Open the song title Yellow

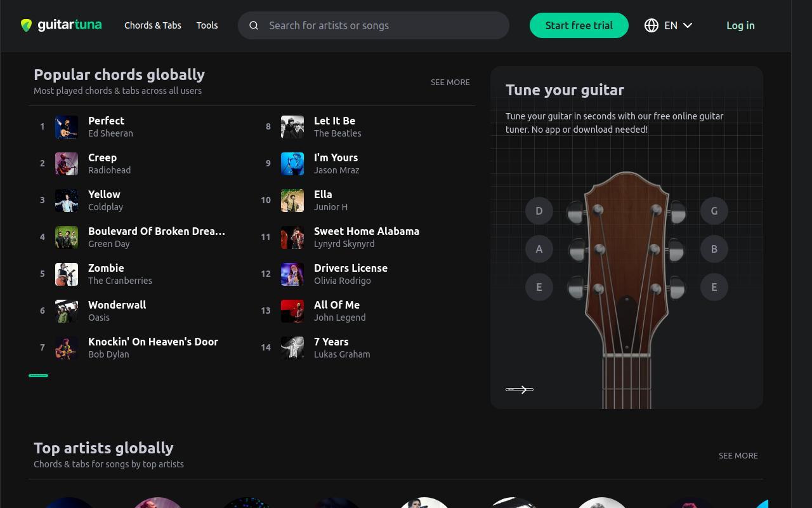[104, 194]
